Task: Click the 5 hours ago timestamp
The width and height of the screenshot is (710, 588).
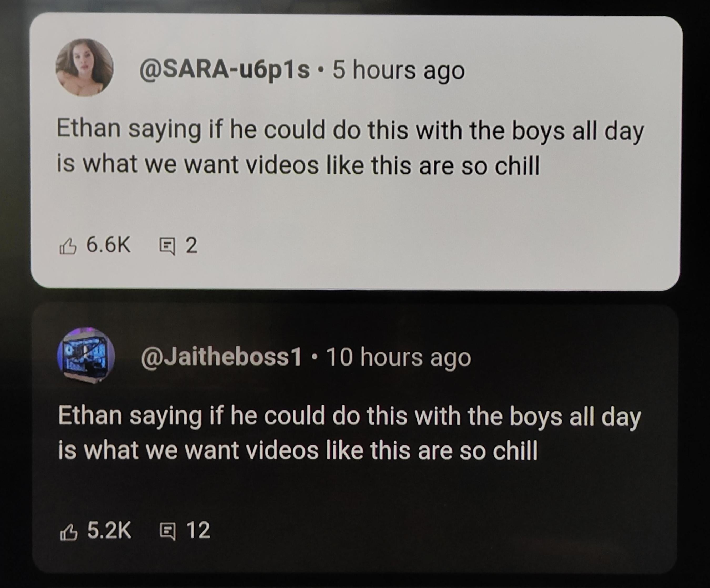Action: click(399, 71)
